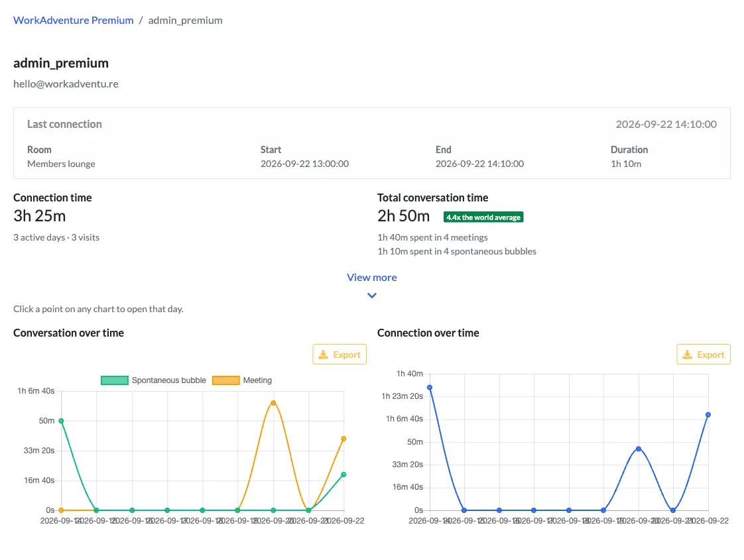Open the first connection point on 2026-09-14
This screenshot has width=744, height=560.
click(430, 388)
